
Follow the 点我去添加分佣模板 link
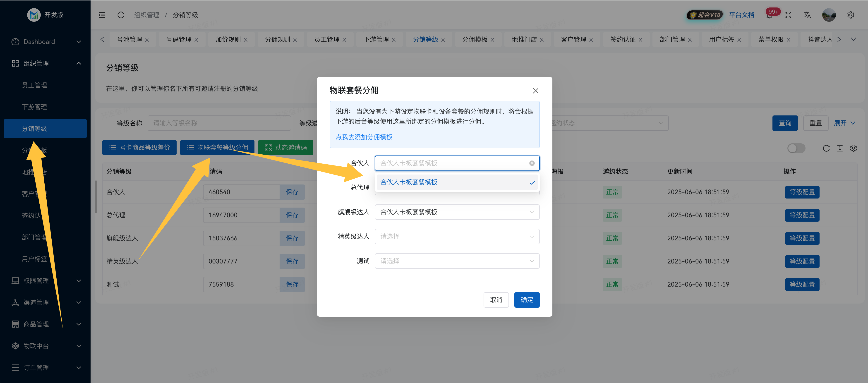pyautogui.click(x=364, y=137)
